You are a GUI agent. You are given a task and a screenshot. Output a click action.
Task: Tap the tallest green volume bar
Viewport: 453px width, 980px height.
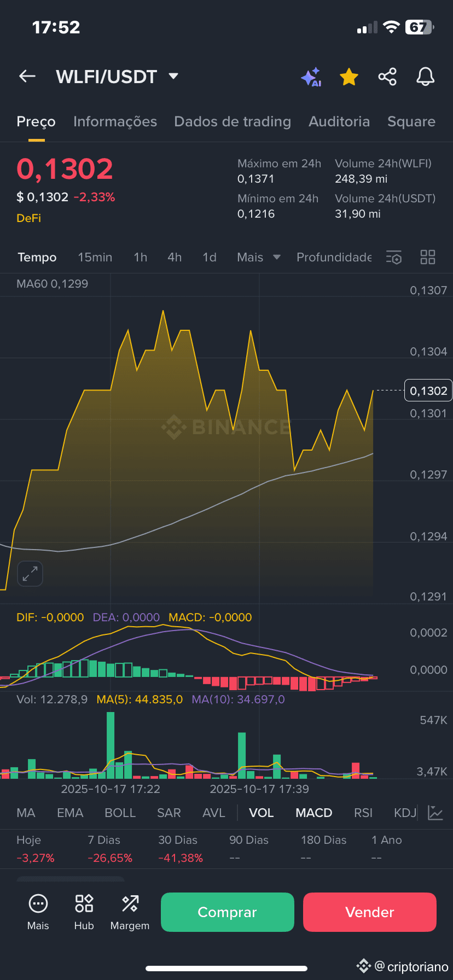click(x=111, y=745)
